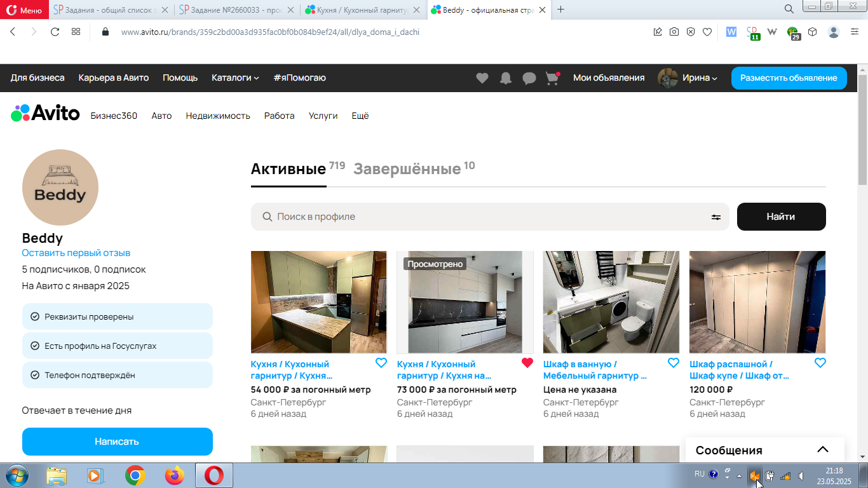
Task: Open the Ещё categories menu
Action: click(x=360, y=116)
